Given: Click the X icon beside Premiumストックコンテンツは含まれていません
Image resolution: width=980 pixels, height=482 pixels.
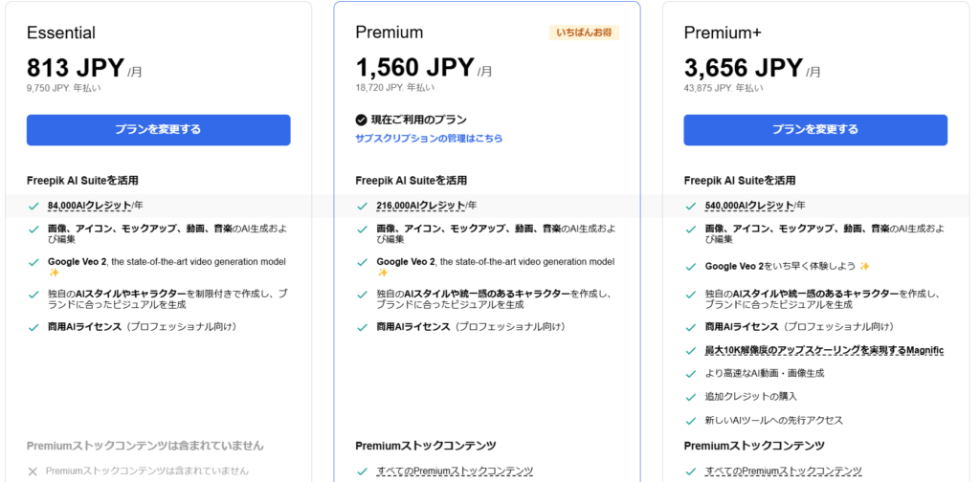Looking at the screenshot, I should tap(33, 471).
